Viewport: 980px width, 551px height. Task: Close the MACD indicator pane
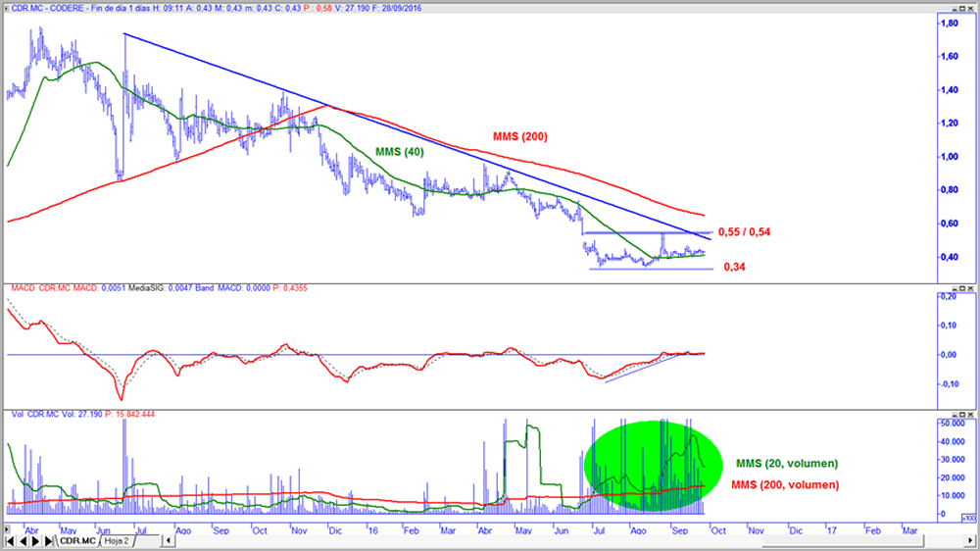(971, 288)
